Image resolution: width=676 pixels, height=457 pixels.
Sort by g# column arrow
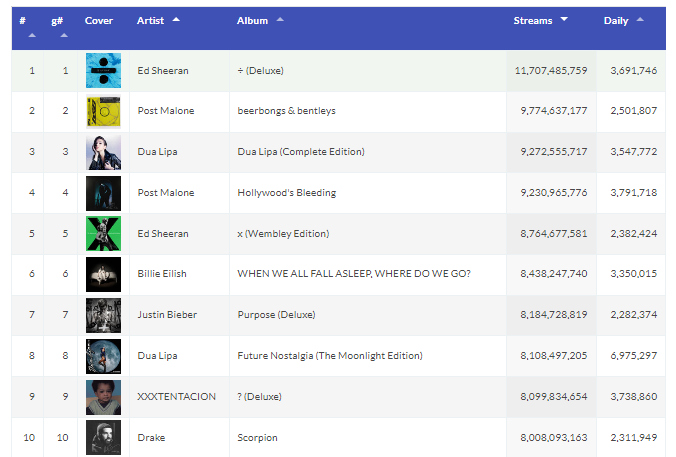64,35
